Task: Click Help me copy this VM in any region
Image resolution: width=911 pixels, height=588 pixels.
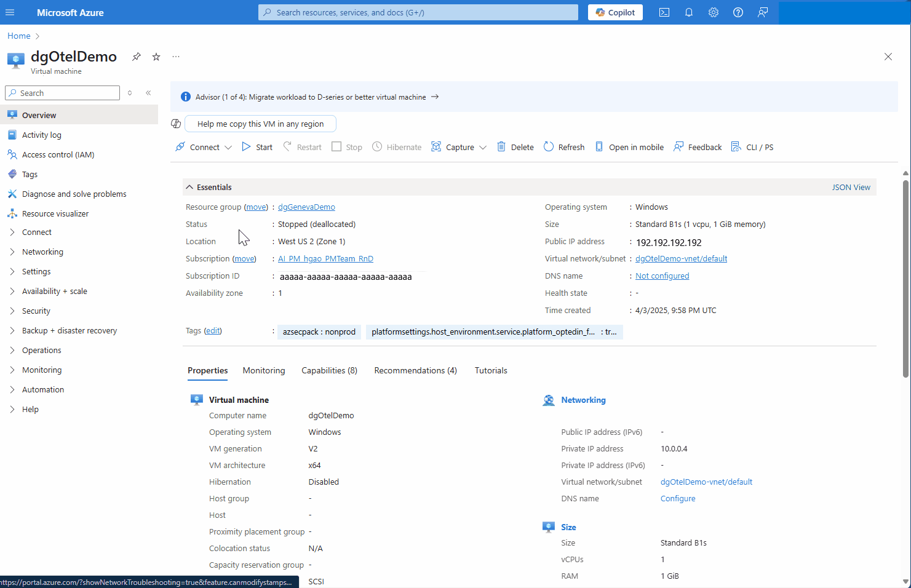Action: (260, 124)
